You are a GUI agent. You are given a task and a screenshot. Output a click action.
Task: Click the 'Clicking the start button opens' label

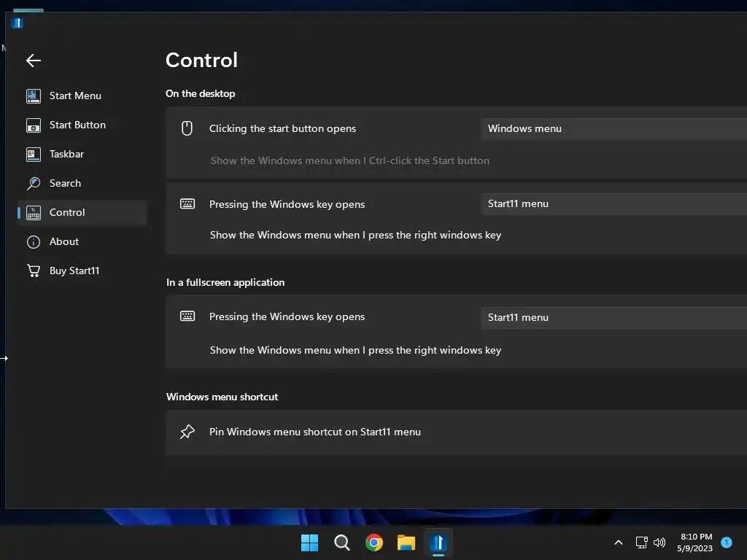pos(282,128)
